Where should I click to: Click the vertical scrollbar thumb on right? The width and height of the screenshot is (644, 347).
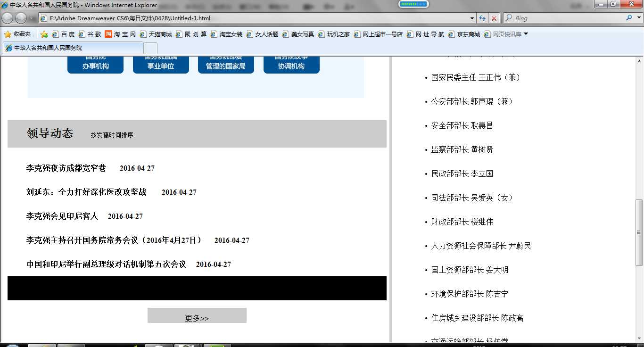(639, 232)
